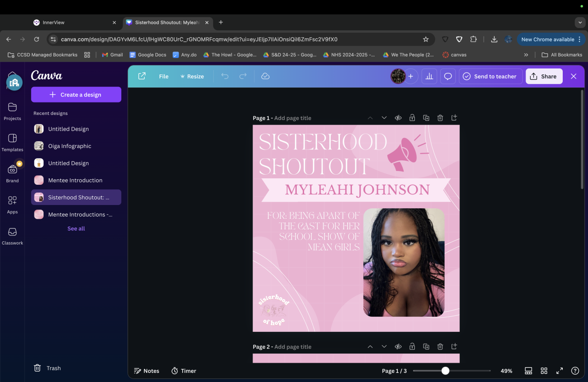Lock Page 1 with the padlock icon
The image size is (588, 382).
(412, 118)
